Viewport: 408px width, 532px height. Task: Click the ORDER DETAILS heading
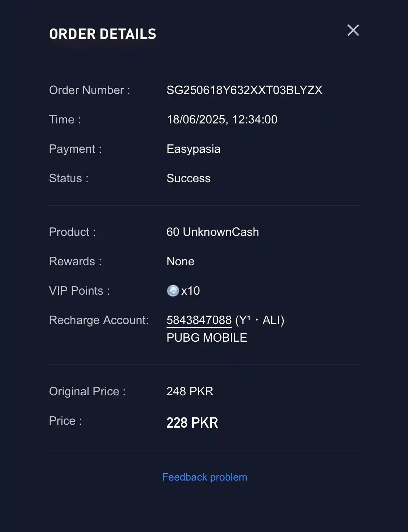coord(103,34)
